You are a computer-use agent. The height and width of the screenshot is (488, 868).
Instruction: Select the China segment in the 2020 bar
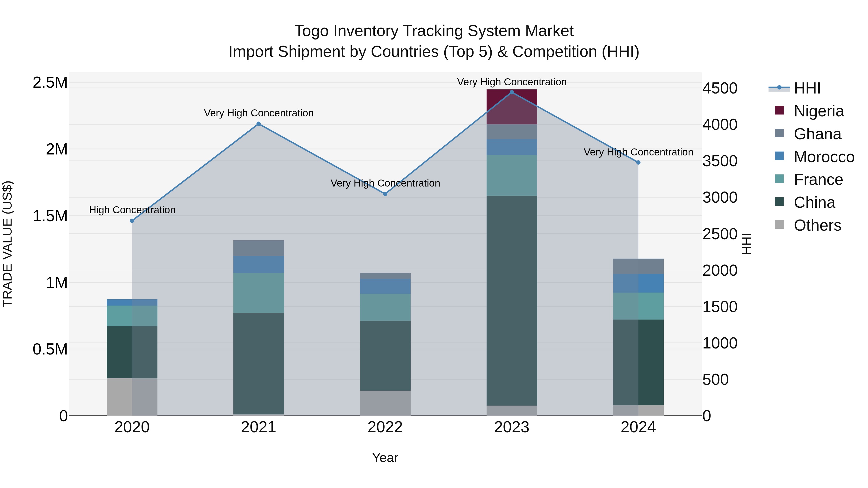click(x=132, y=352)
